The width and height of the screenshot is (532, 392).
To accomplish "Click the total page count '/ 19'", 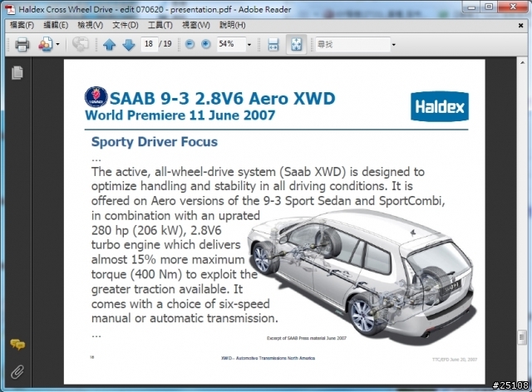I will 165,44.
